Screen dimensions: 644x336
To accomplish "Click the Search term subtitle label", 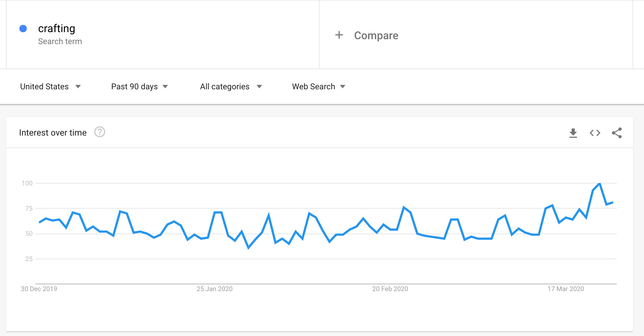I will click(x=60, y=41).
